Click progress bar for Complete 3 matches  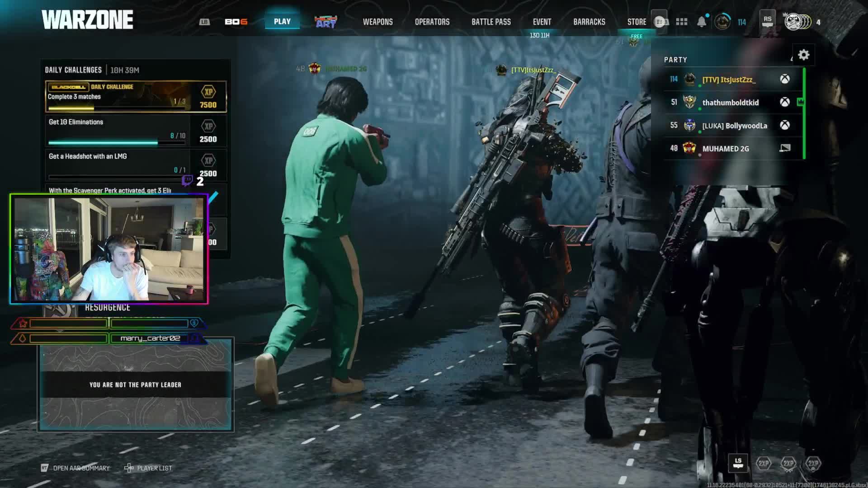(117, 108)
